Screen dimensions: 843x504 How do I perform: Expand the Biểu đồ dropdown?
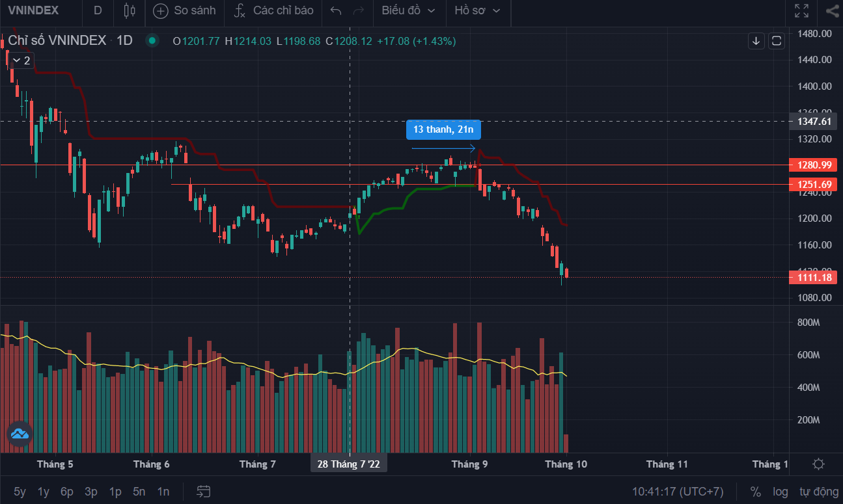pos(409,10)
